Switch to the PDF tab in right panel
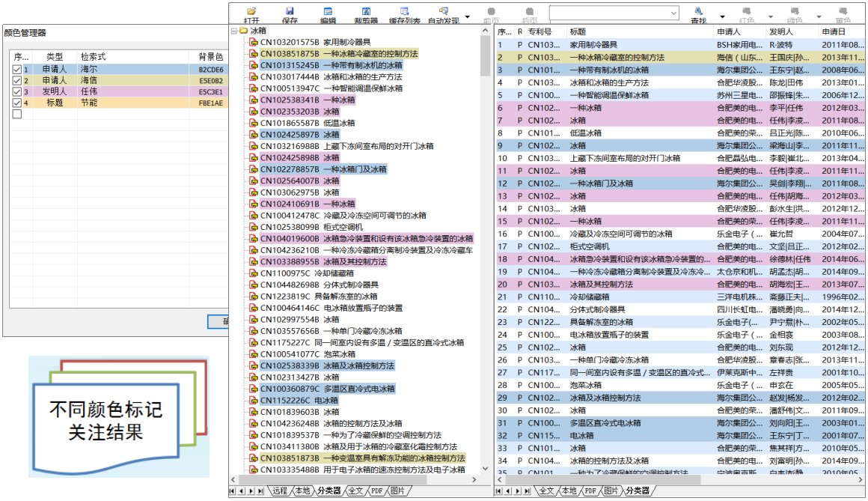 click(590, 491)
